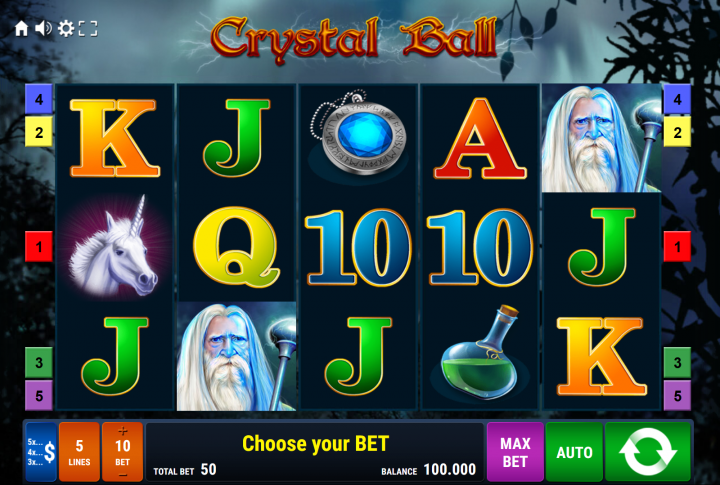Click the wizard symbol on fifth reel
Viewport: 720px width, 485px height.
click(602, 138)
